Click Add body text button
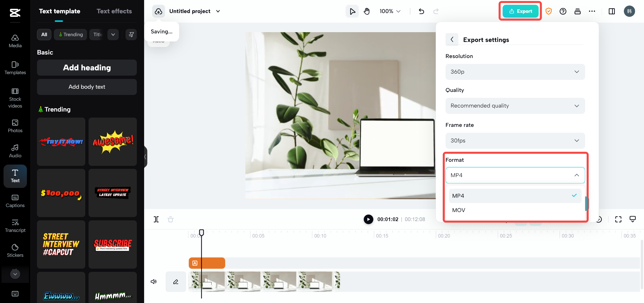Image resolution: width=644 pixels, height=303 pixels. [x=87, y=87]
